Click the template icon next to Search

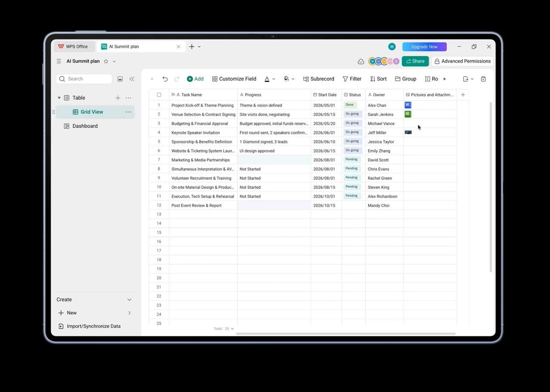(120, 79)
